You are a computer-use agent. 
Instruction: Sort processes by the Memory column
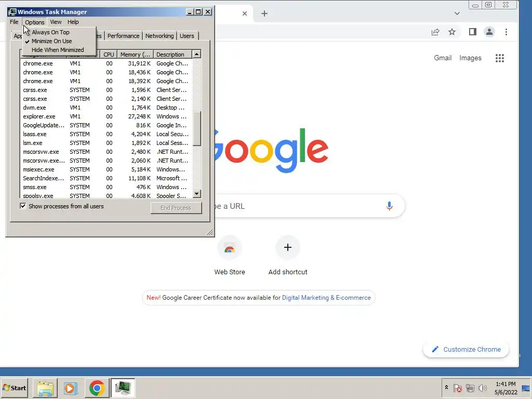tap(135, 54)
